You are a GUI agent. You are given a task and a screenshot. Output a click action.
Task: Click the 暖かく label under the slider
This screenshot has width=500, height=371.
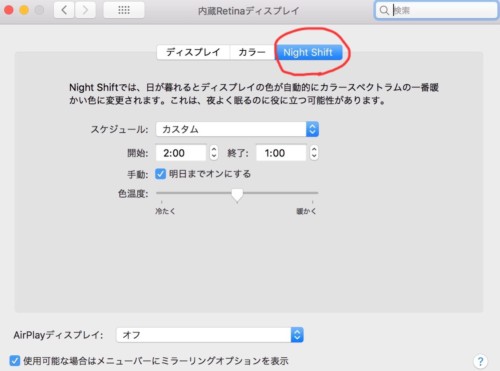306,211
